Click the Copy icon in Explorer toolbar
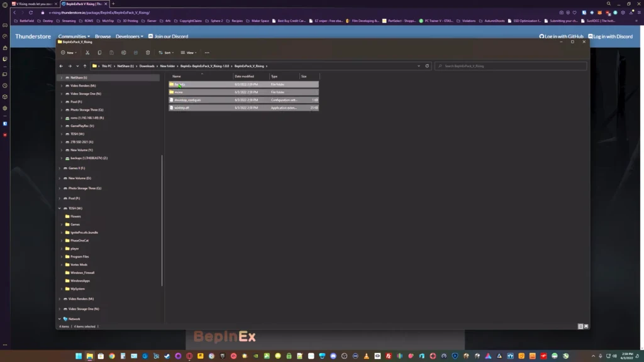Image resolution: width=644 pixels, height=362 pixels. [99, 53]
